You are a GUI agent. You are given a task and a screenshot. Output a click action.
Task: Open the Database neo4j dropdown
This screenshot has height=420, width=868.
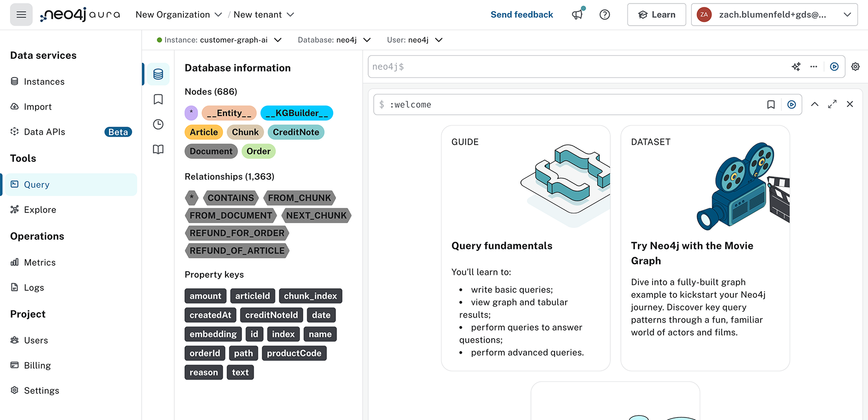(334, 40)
